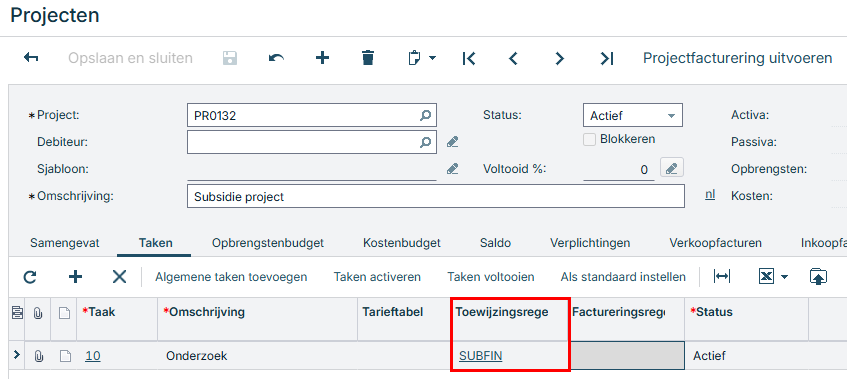Open the Opbrengstenbudget tab
The image size is (847, 379).
pyautogui.click(x=268, y=243)
